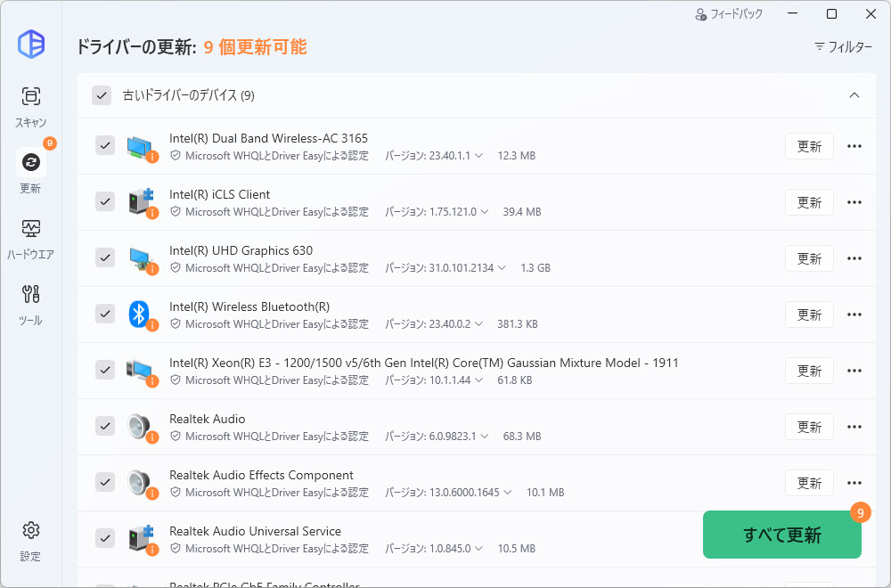Screen dimensions: 891x588
Task: Click the WHQL shield icon for Realtek Audio
Action: (x=176, y=437)
